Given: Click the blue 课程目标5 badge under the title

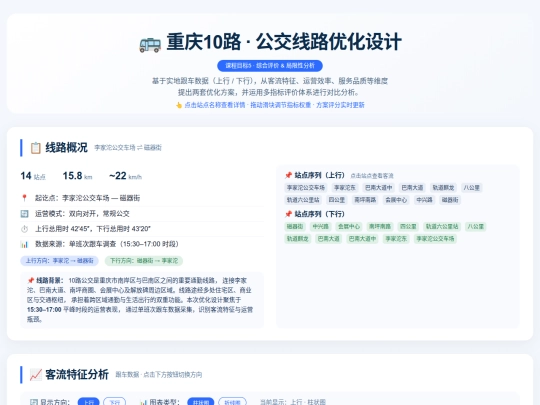Looking at the screenshot, I should click(x=270, y=65).
